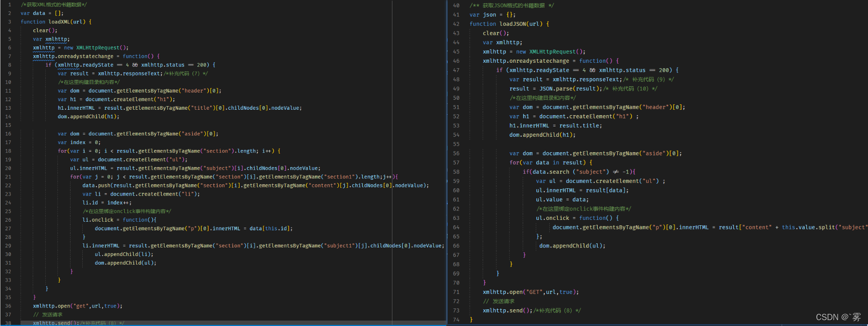Click the comment '/* 补充代码 (10) */'

click(631, 88)
